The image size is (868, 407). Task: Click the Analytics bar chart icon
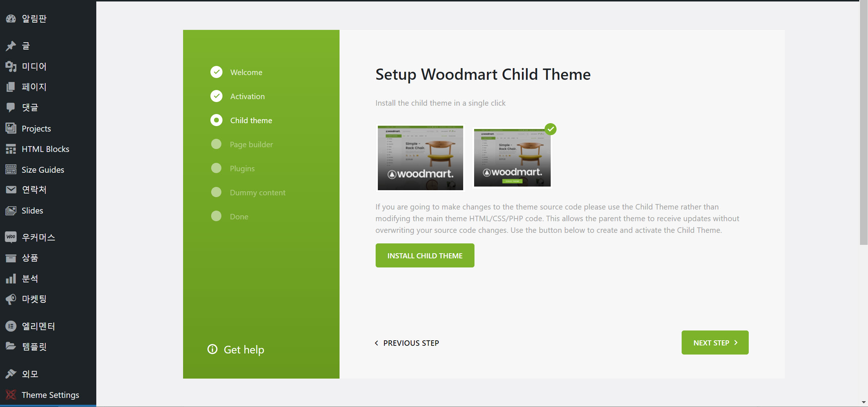tap(11, 279)
